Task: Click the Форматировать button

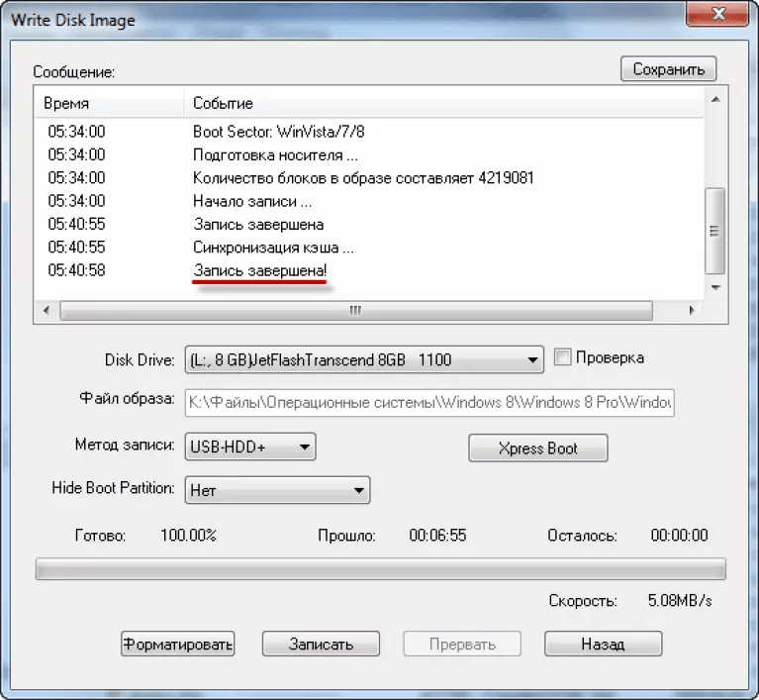Action: pyautogui.click(x=178, y=644)
